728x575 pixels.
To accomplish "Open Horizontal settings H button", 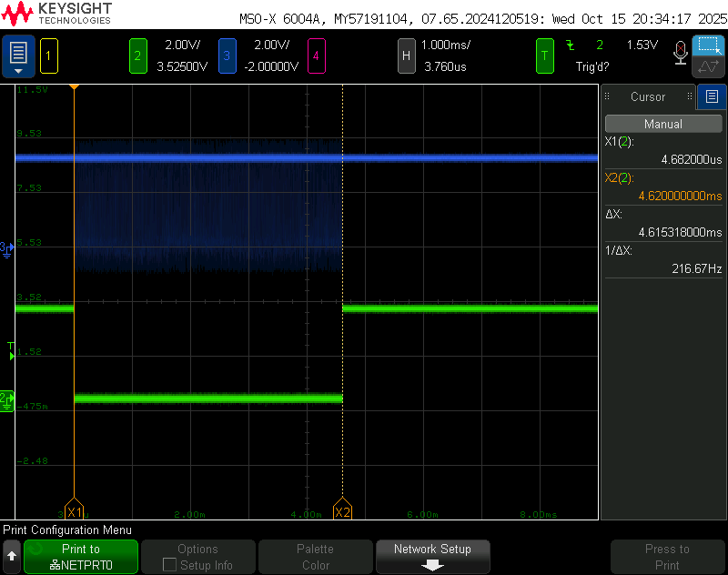I will pyautogui.click(x=406, y=56).
